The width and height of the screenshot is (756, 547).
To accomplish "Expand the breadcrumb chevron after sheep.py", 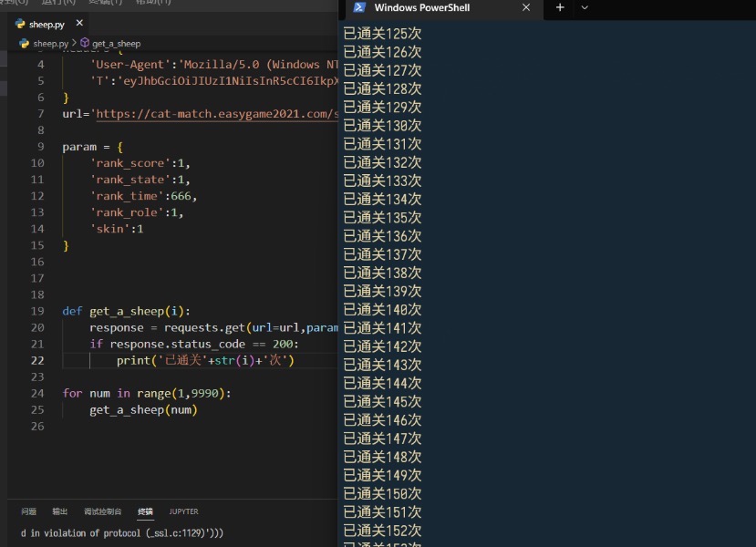I will (x=74, y=43).
